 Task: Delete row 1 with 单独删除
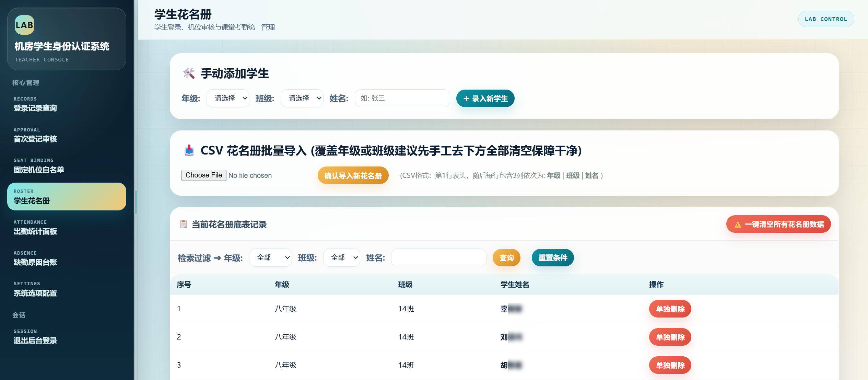click(670, 309)
